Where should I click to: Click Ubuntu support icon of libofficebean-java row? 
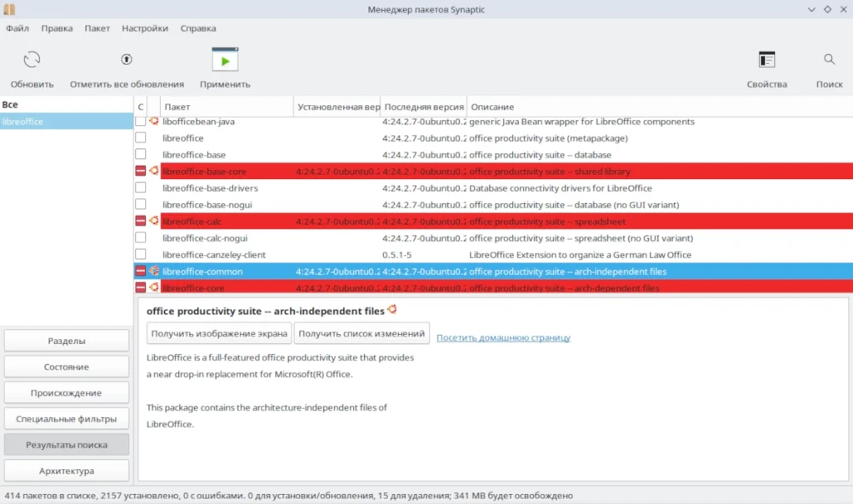coord(154,121)
